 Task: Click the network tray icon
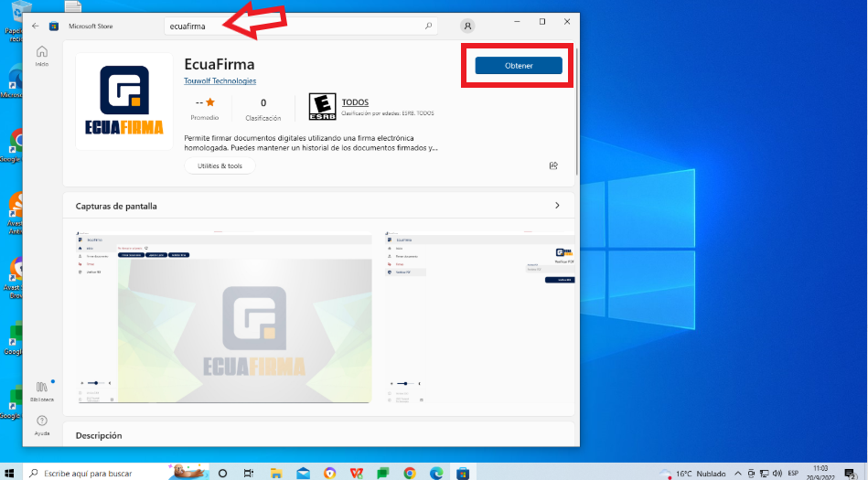[765, 474]
